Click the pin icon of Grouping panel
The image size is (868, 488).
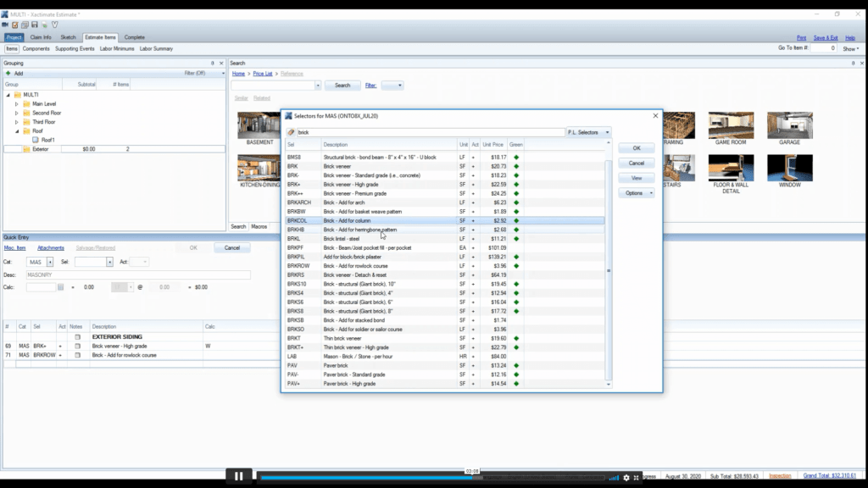(x=212, y=63)
